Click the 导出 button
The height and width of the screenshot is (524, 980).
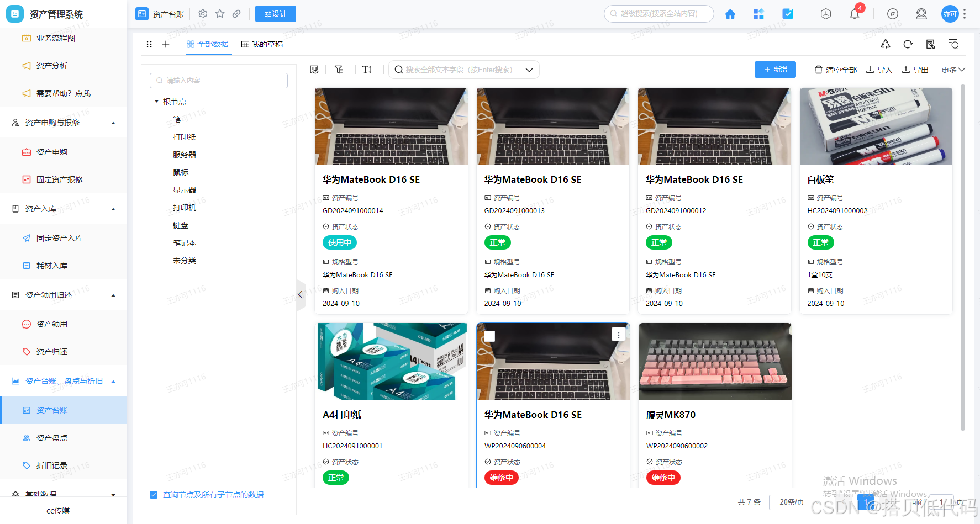[x=915, y=70]
